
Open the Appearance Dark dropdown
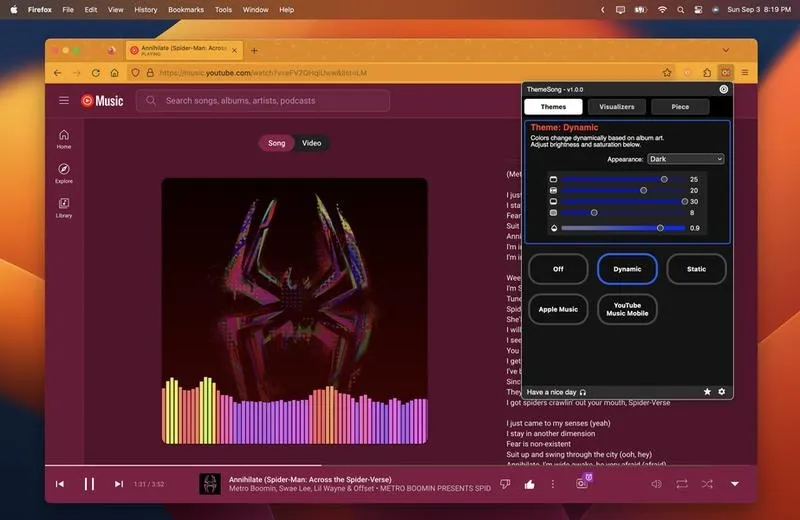(686, 159)
